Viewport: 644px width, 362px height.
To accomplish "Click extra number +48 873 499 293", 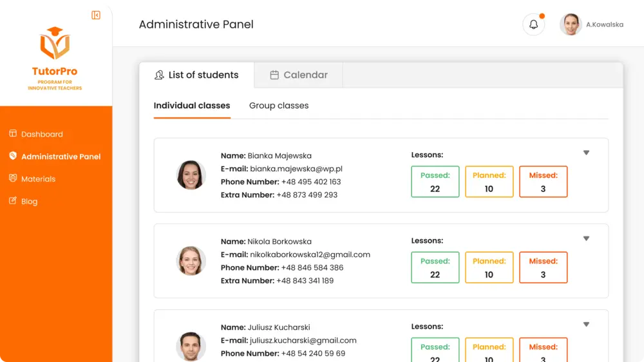I will click(307, 195).
